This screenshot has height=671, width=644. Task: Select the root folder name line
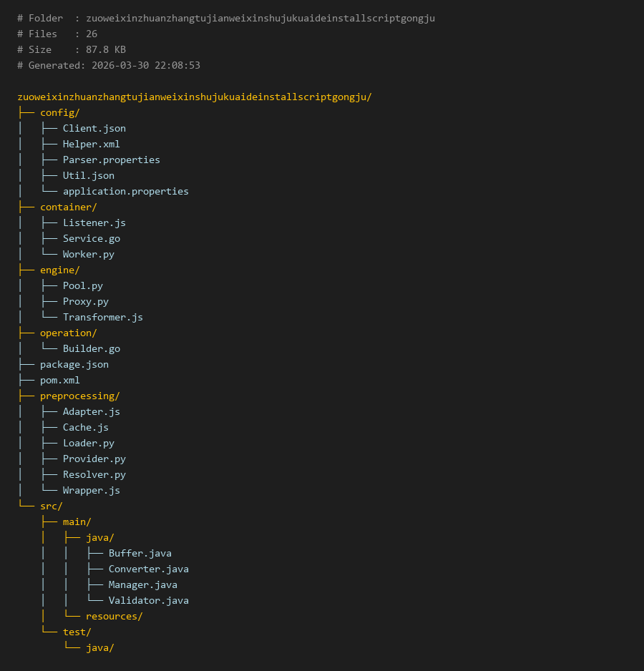194,97
